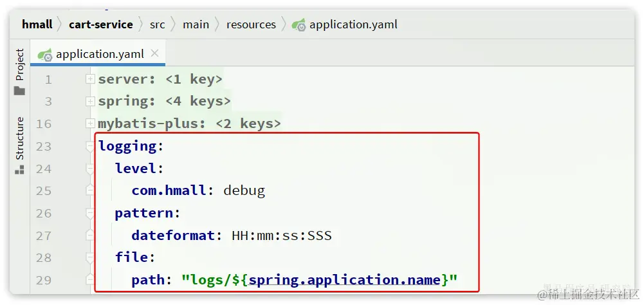Open the Structure tool window
The width and height of the screenshot is (644, 305).
(19, 138)
